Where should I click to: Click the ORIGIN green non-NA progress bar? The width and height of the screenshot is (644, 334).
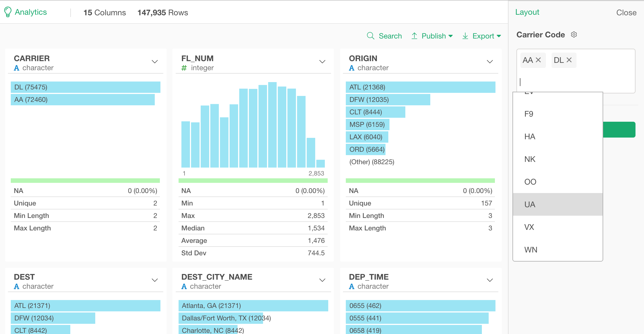[420, 181]
